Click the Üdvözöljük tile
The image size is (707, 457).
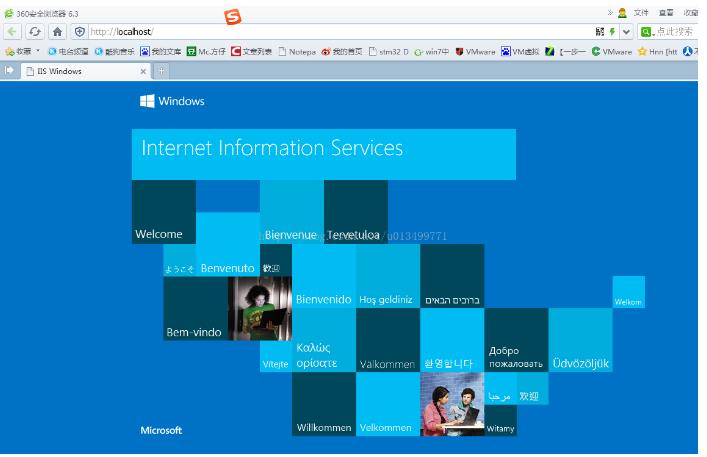click(x=580, y=340)
